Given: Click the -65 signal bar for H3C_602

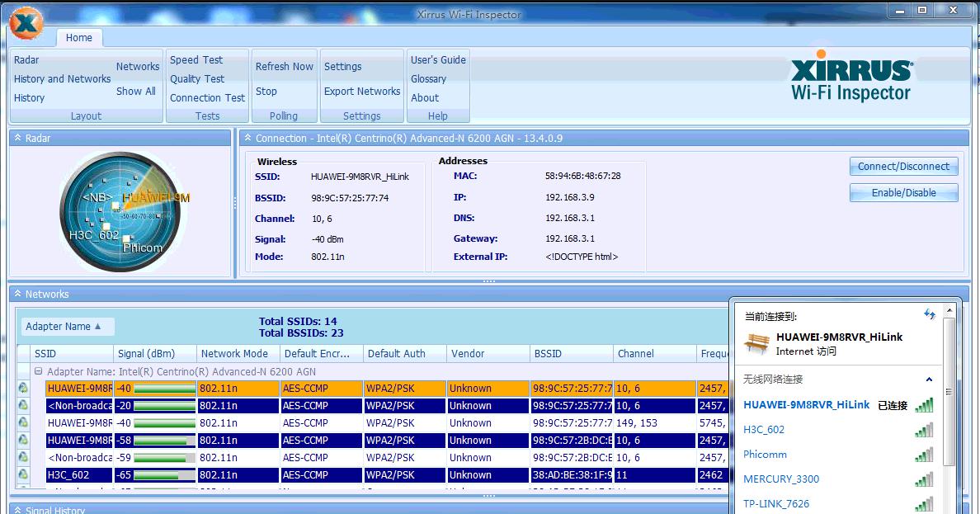Looking at the screenshot, I should 164,475.
